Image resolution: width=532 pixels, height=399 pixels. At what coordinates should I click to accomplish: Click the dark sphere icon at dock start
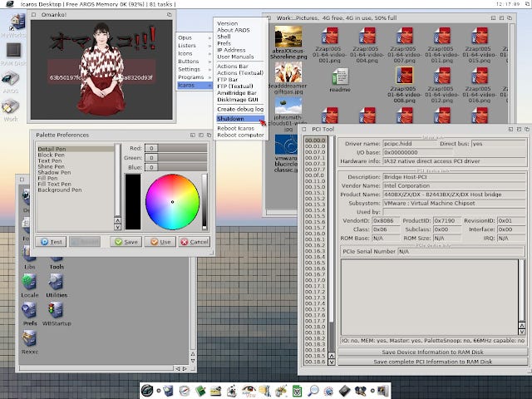point(147,391)
